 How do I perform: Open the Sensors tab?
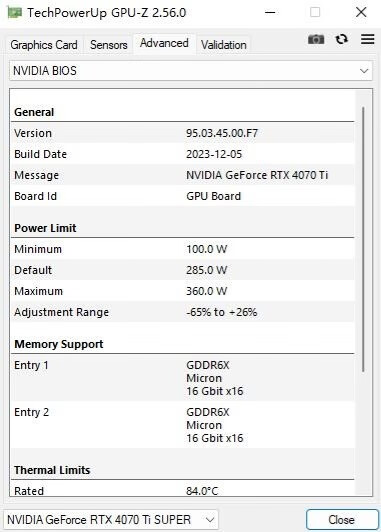pyautogui.click(x=109, y=45)
